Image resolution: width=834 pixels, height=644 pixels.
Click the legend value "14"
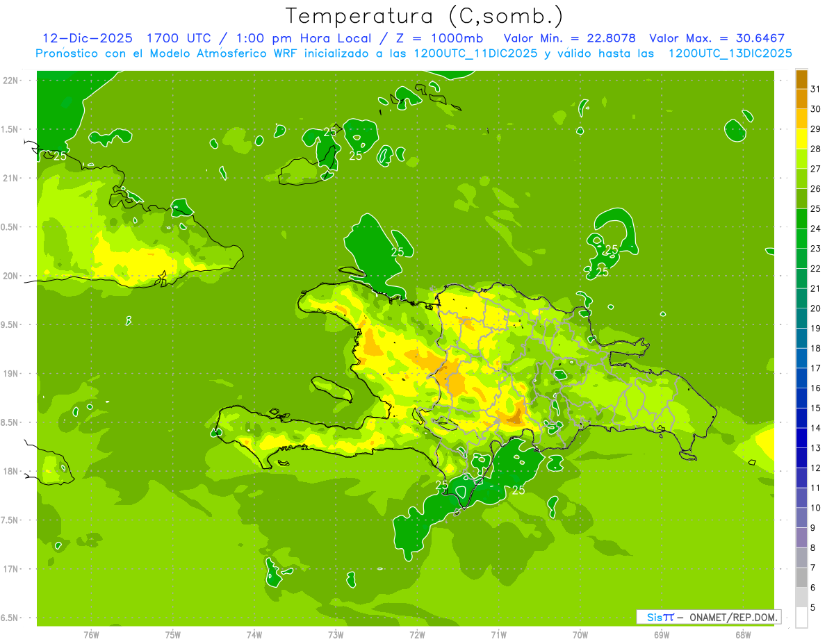816,428
